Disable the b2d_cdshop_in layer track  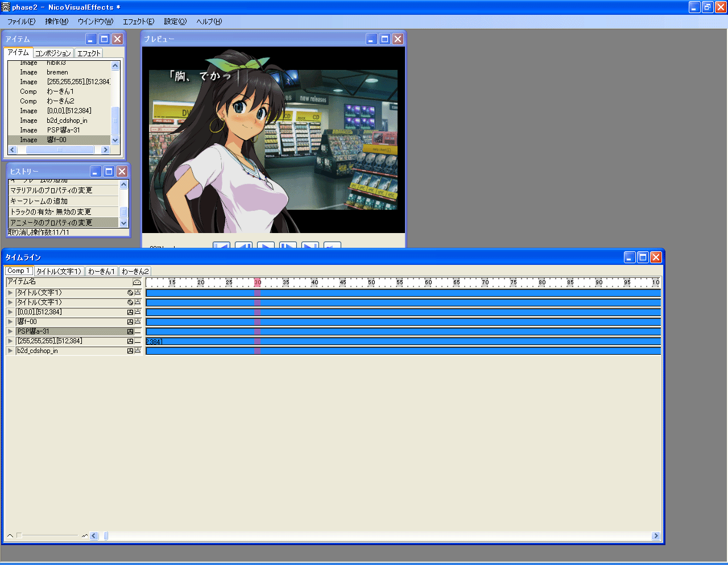point(138,351)
